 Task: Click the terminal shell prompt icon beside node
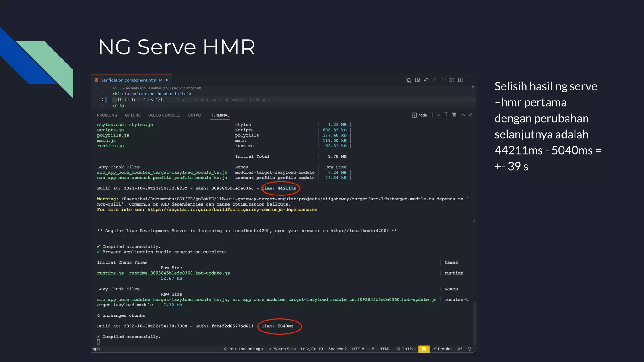[414, 115]
